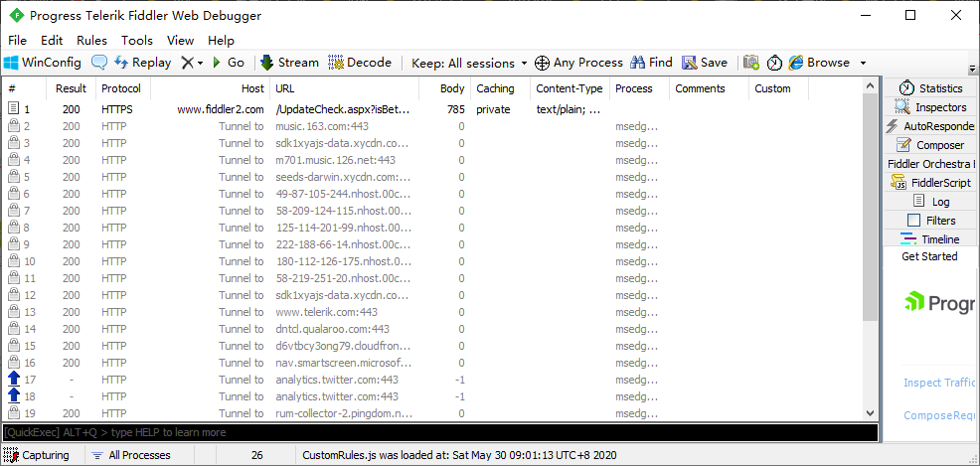Expand the Browse dropdown arrow

point(863,63)
